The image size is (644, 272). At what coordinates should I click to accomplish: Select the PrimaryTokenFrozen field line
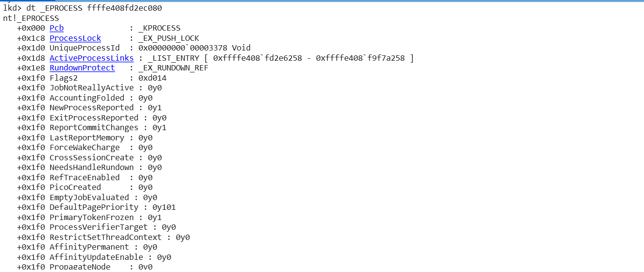click(89, 218)
